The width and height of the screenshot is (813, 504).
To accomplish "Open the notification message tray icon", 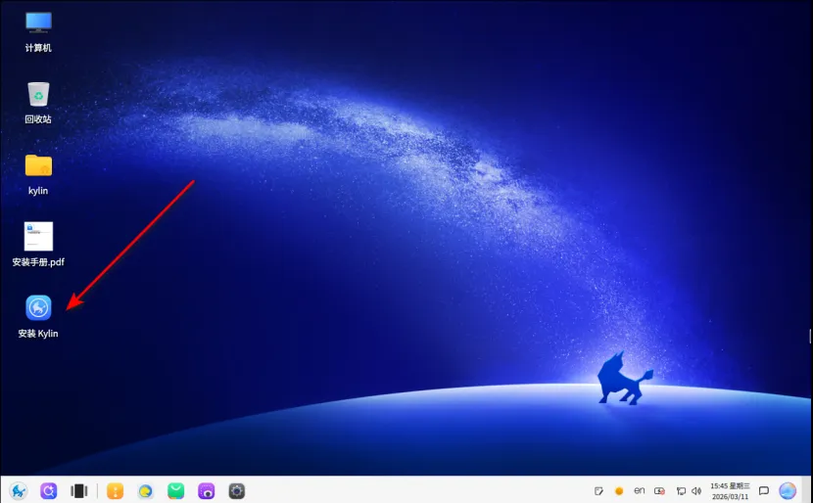I will pos(764,490).
